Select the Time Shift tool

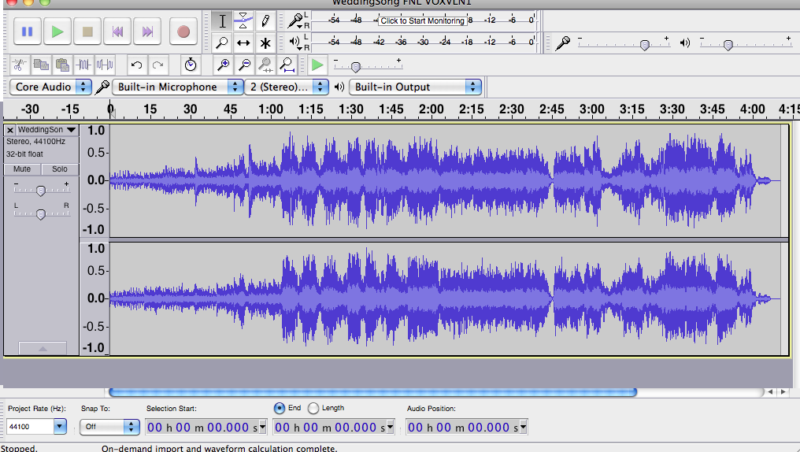click(x=243, y=43)
